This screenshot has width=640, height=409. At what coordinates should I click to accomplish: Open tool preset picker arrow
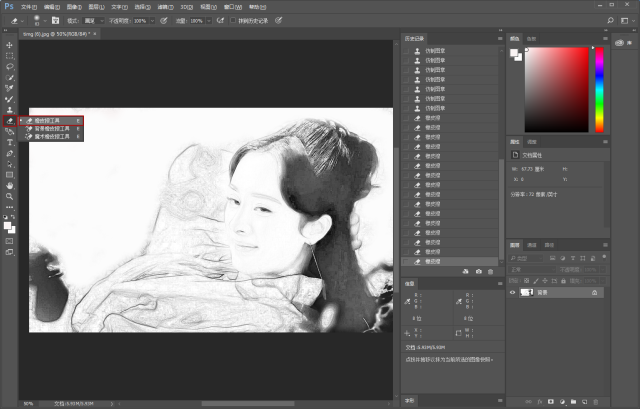coord(22,20)
